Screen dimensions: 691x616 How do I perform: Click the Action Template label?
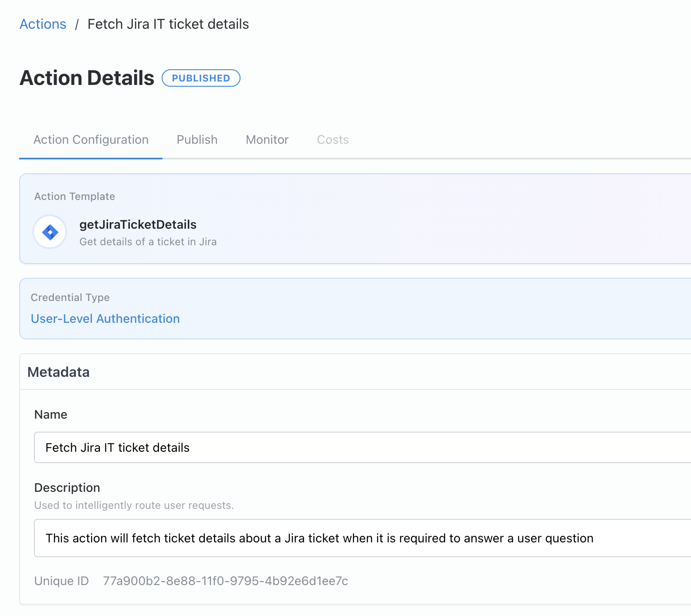(x=75, y=196)
